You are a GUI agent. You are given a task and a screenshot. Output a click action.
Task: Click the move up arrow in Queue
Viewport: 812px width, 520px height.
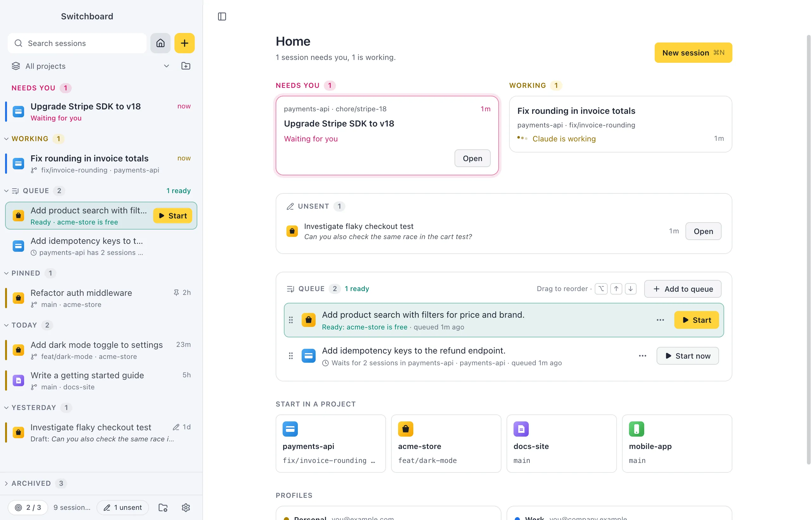pos(616,289)
